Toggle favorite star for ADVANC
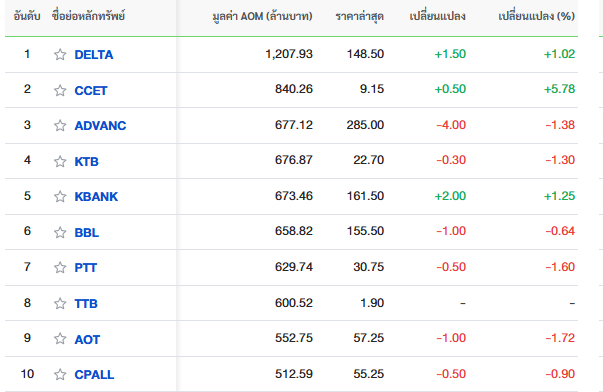This screenshot has height=392, width=603. (60, 125)
